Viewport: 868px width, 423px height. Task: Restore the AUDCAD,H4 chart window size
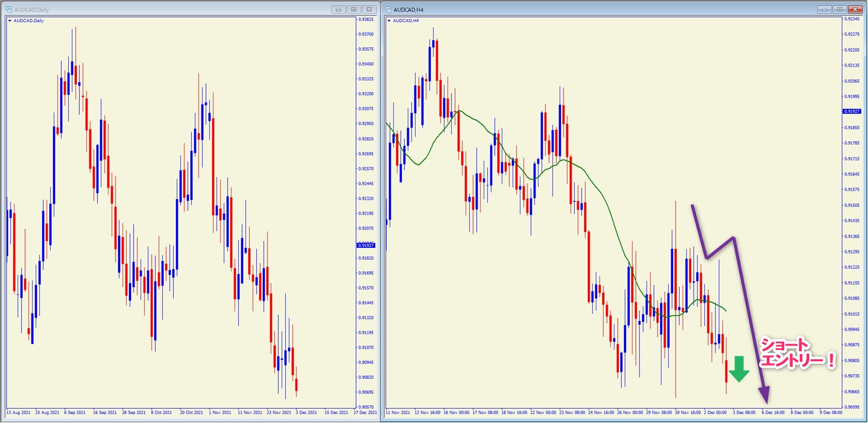(x=840, y=10)
